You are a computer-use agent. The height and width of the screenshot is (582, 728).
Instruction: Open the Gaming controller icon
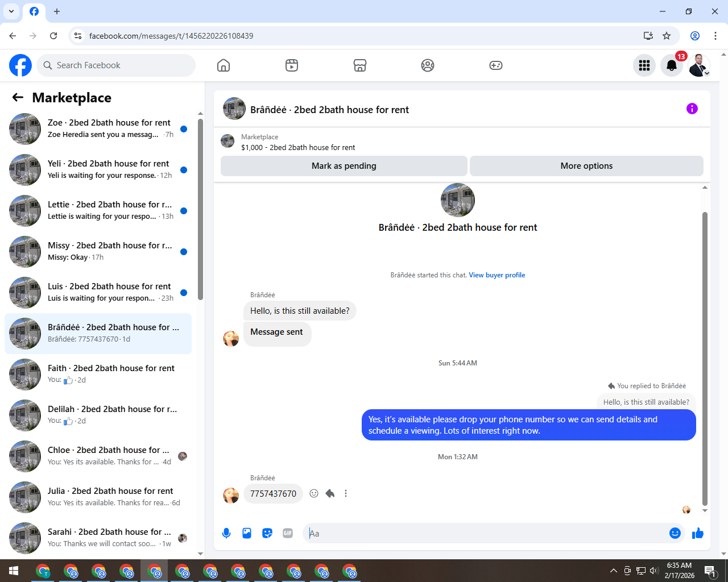[x=496, y=65]
